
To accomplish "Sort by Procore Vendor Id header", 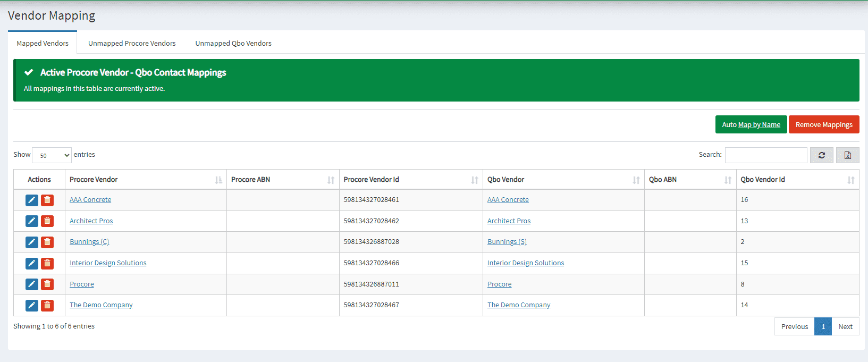I will point(410,180).
